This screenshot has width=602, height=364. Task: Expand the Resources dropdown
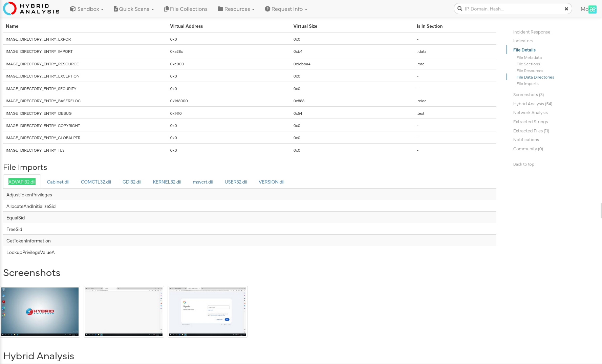point(236,9)
